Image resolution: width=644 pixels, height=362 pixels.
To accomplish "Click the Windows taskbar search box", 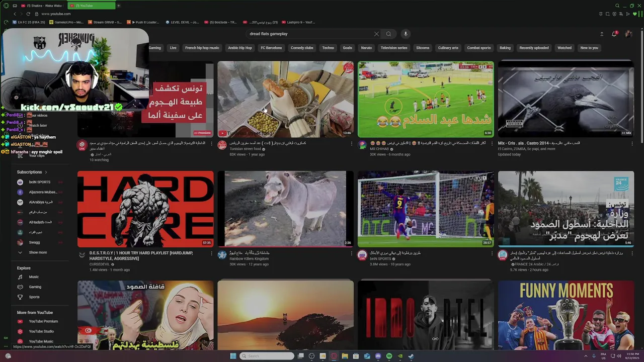I will [x=267, y=356].
